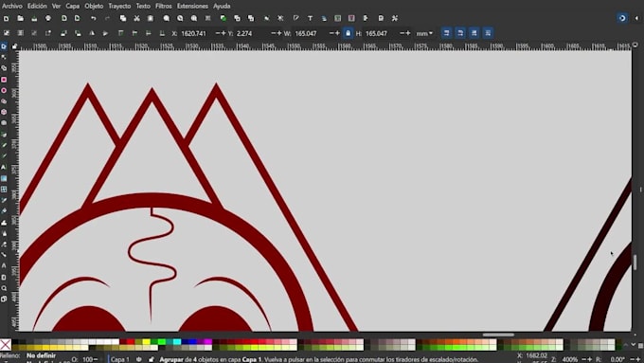The width and height of the screenshot is (644, 363).
Task: Select the Mesh gradient tool
Action: click(4, 190)
